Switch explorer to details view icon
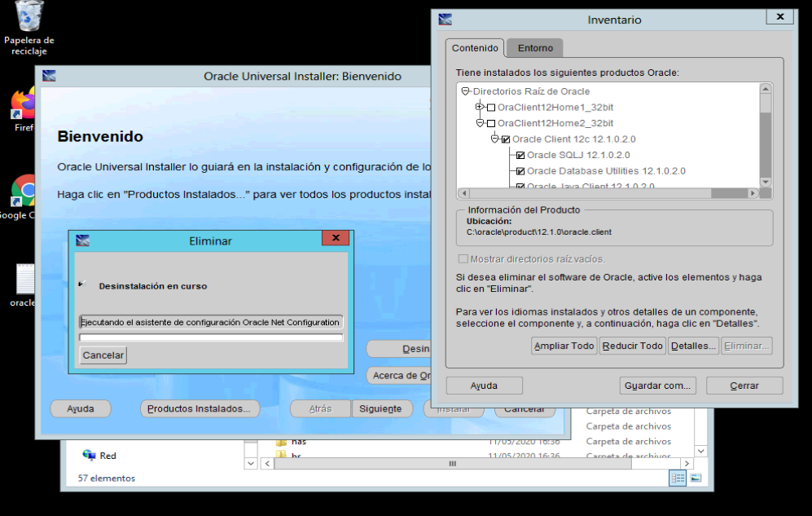 pos(677,478)
